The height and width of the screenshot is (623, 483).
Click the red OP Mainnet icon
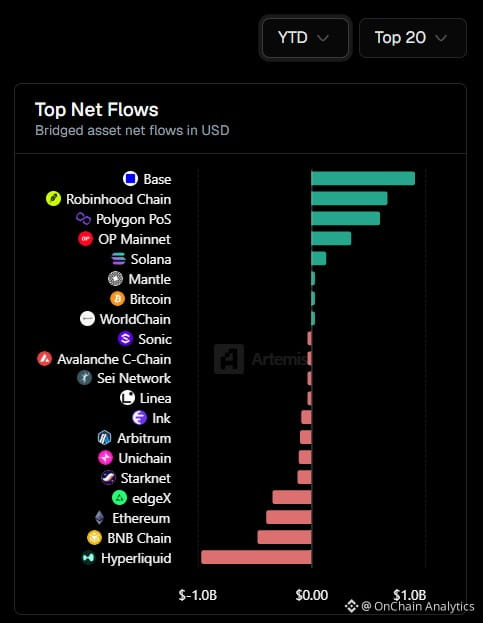[x=85, y=239]
